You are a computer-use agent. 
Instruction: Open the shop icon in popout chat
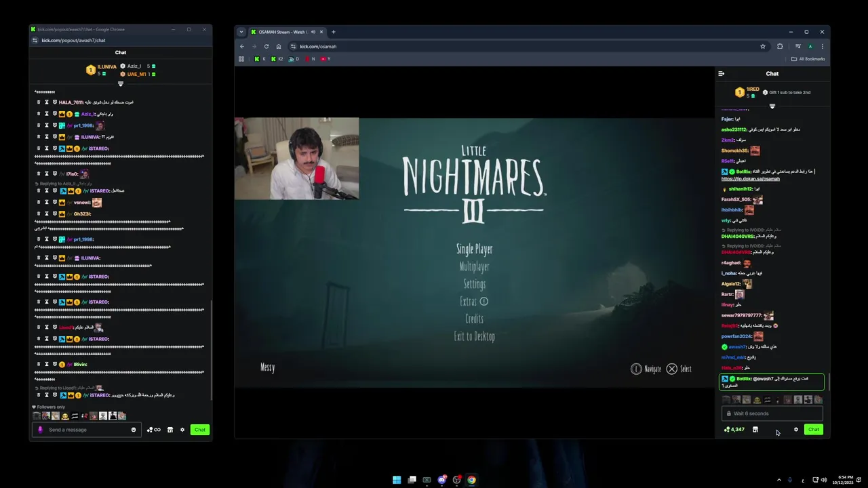(170, 430)
